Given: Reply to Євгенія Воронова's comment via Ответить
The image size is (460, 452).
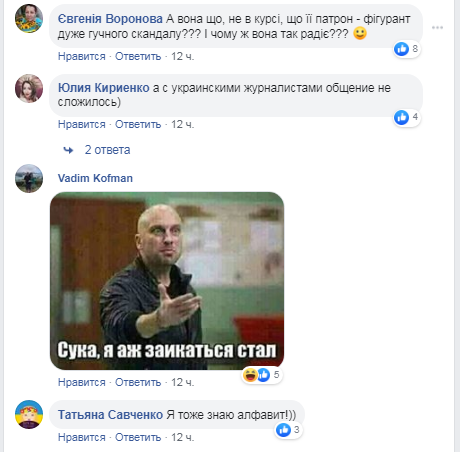Looking at the screenshot, I should (138, 56).
